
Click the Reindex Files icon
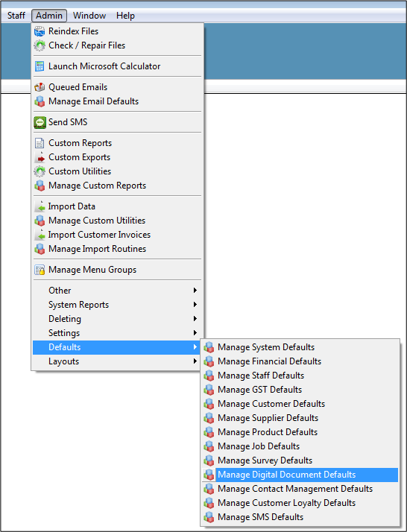tap(40, 31)
